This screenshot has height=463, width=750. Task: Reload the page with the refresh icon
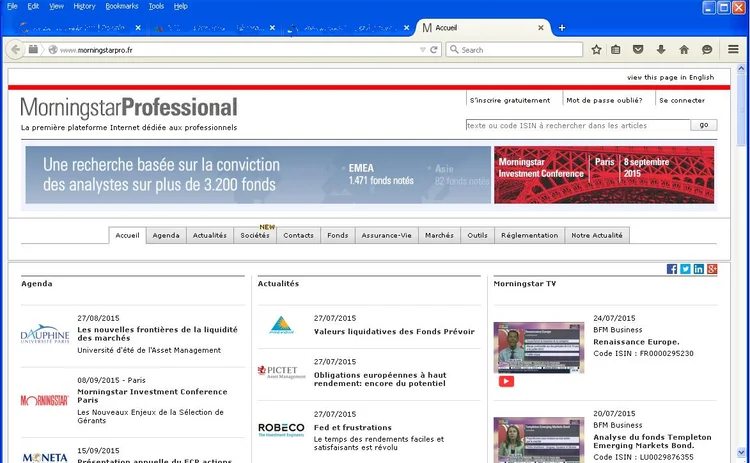(434, 50)
